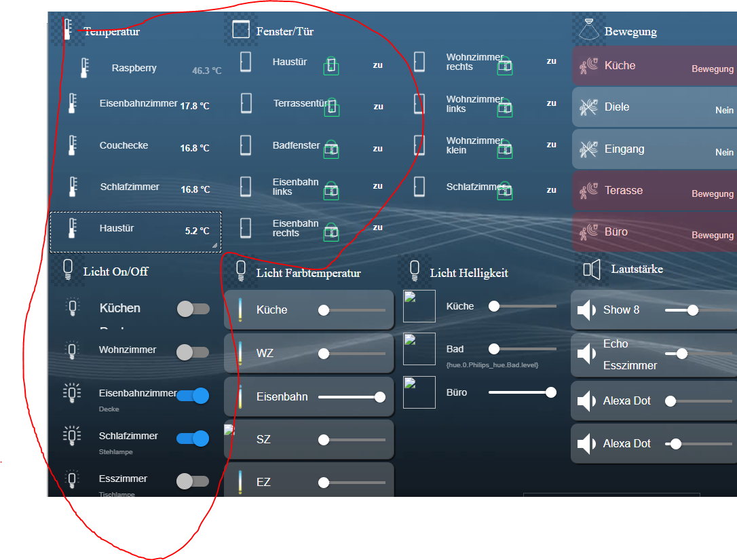
Task: Click the Eisenbahn links window icon
Action: tap(246, 186)
